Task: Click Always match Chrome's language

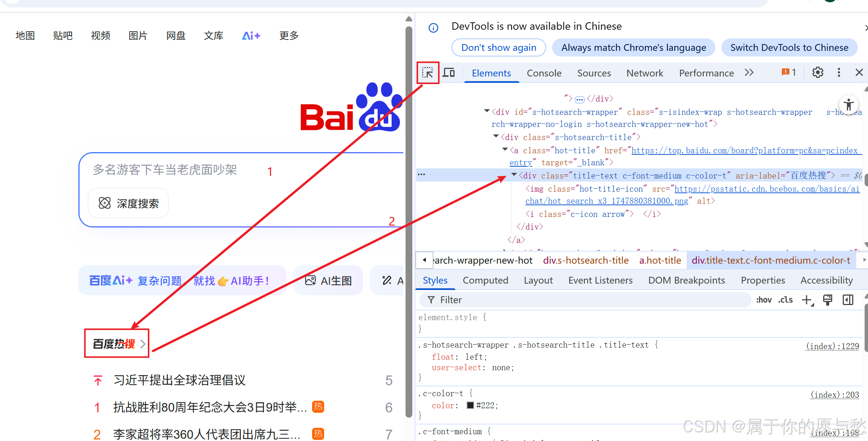Action: (x=634, y=47)
